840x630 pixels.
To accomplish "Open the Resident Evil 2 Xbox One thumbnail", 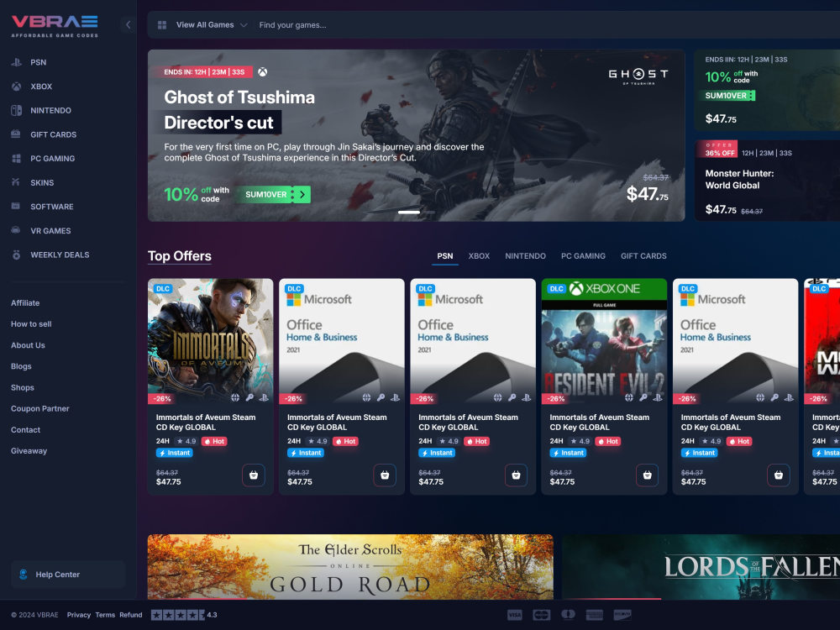I will pyautogui.click(x=604, y=341).
